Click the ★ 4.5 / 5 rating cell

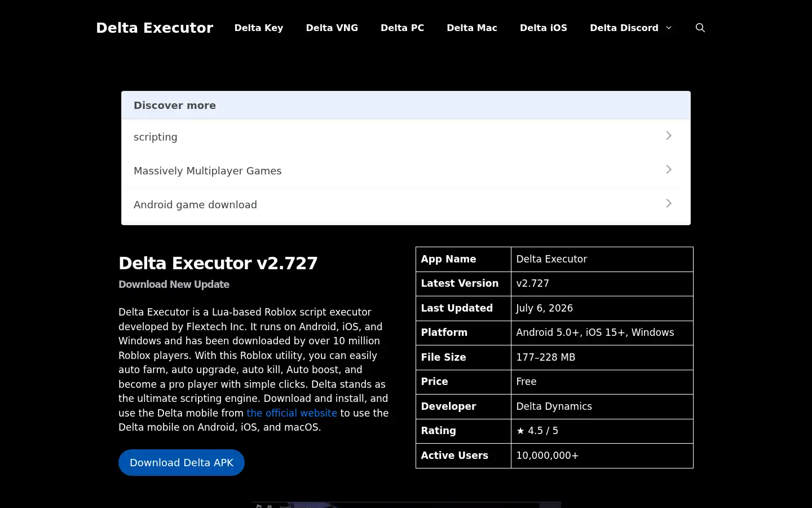pyautogui.click(x=602, y=431)
